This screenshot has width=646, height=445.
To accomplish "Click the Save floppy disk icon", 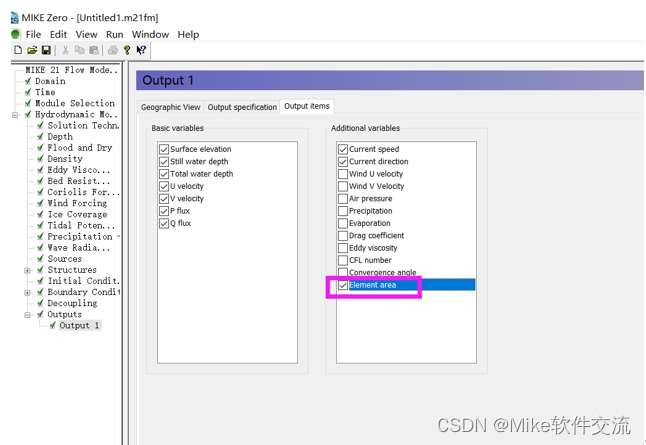I will tap(46, 50).
